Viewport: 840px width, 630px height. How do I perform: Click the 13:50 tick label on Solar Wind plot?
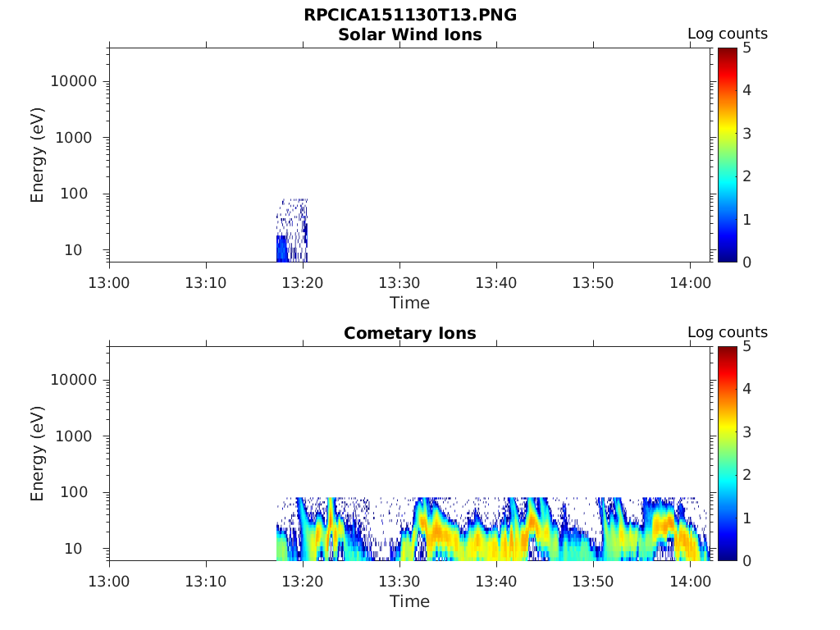(593, 282)
